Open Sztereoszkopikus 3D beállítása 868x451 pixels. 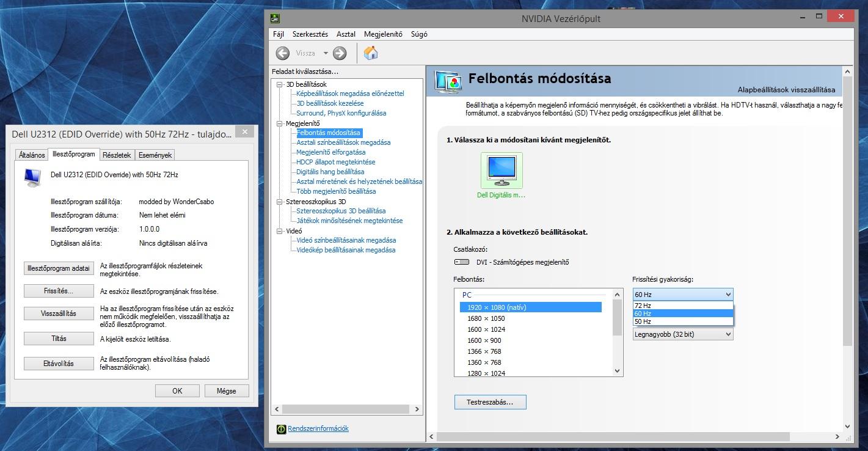(341, 211)
